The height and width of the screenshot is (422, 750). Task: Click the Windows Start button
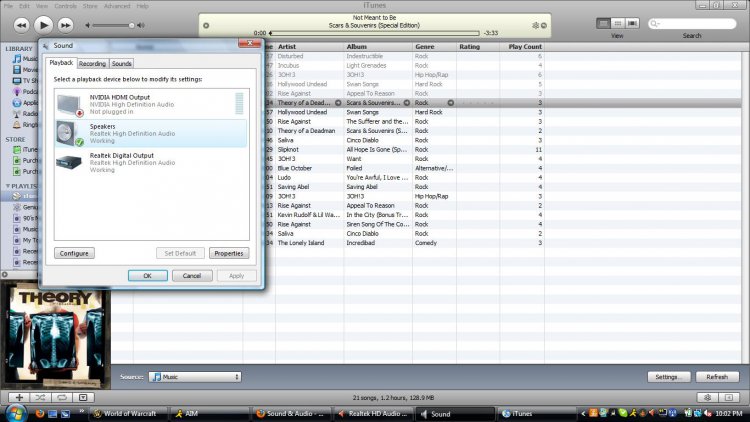15,413
